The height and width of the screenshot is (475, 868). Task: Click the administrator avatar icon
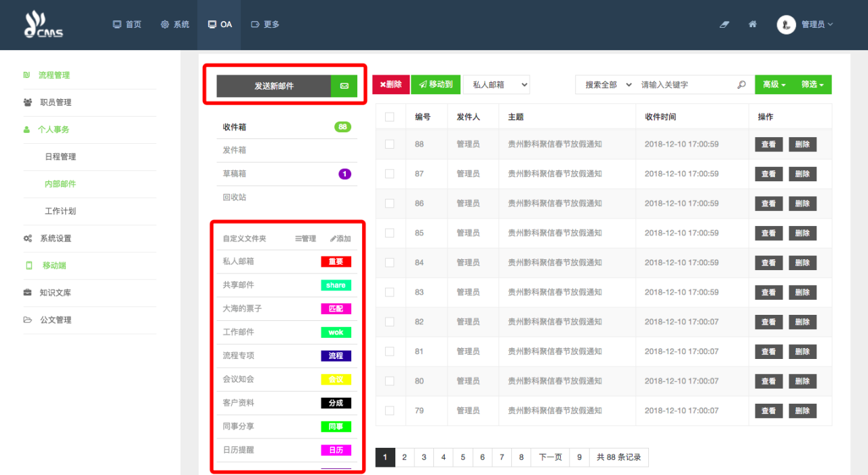pyautogui.click(x=786, y=24)
